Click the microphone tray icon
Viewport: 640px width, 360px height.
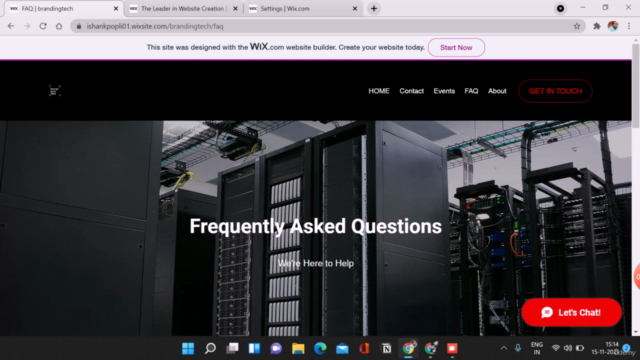click(518, 348)
